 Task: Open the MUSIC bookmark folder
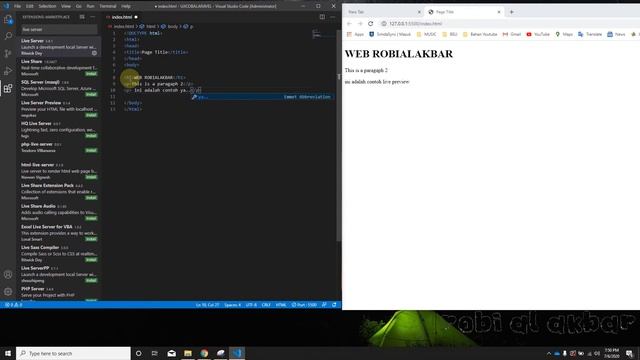426,34
